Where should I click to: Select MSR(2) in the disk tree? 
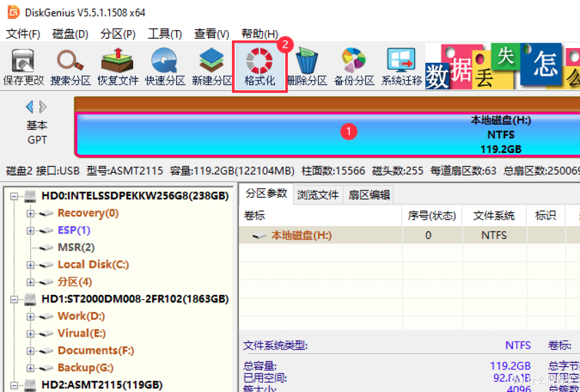[76, 247]
